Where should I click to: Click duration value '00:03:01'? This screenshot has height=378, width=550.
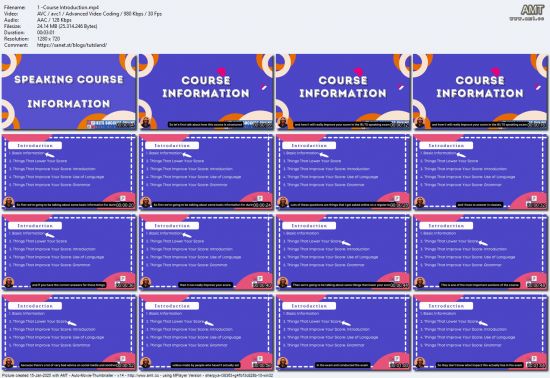(46, 33)
